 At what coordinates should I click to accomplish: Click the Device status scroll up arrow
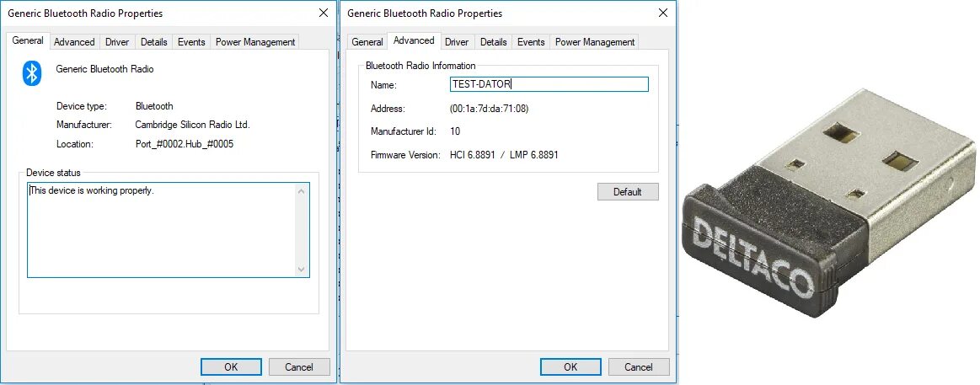pos(302,191)
